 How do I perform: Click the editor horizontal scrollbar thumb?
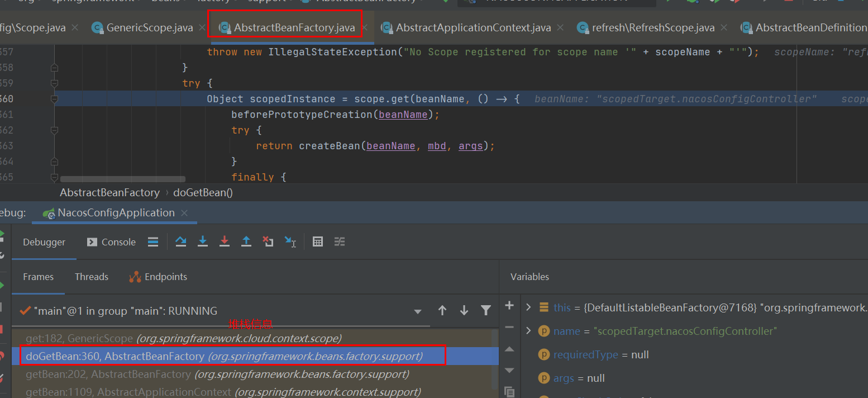tap(122, 179)
